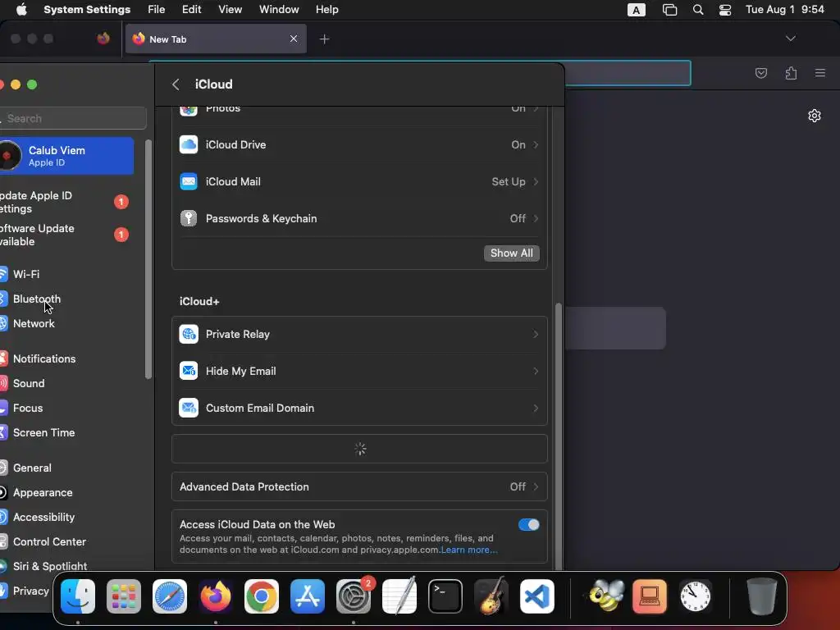This screenshot has width=840, height=630.
Task: Click the Hide My Email icon
Action: click(189, 372)
